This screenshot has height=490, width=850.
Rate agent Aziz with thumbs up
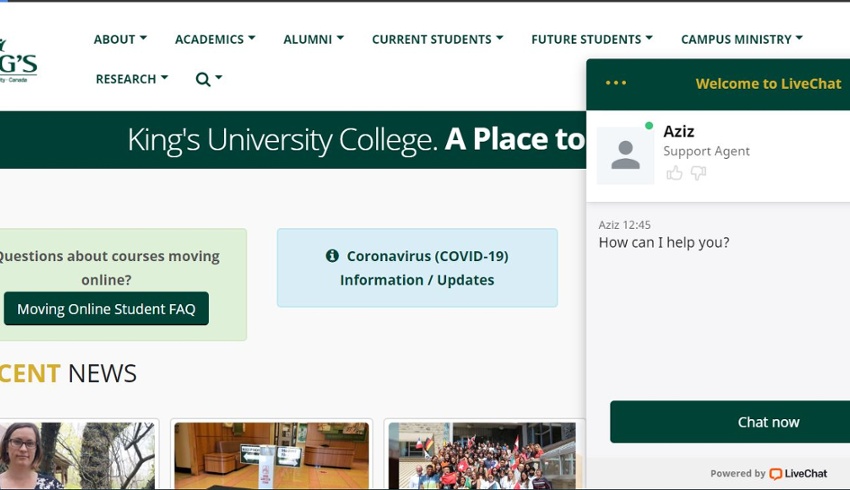coord(674,173)
